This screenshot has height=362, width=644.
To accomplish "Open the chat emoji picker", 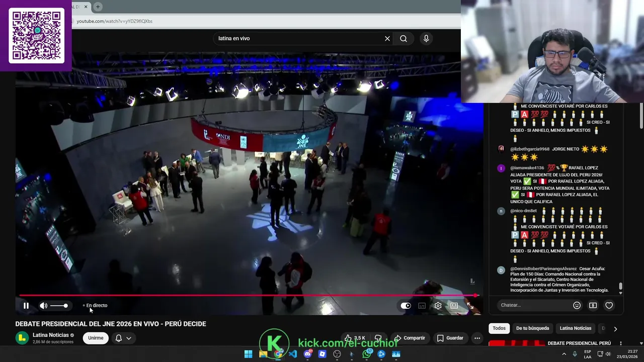I will tap(577, 305).
